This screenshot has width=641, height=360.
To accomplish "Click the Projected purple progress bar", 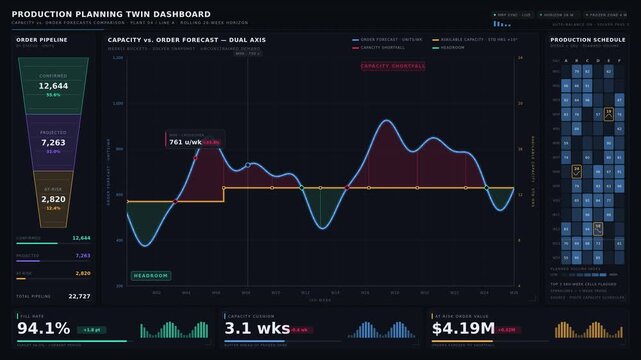I will [53, 261].
